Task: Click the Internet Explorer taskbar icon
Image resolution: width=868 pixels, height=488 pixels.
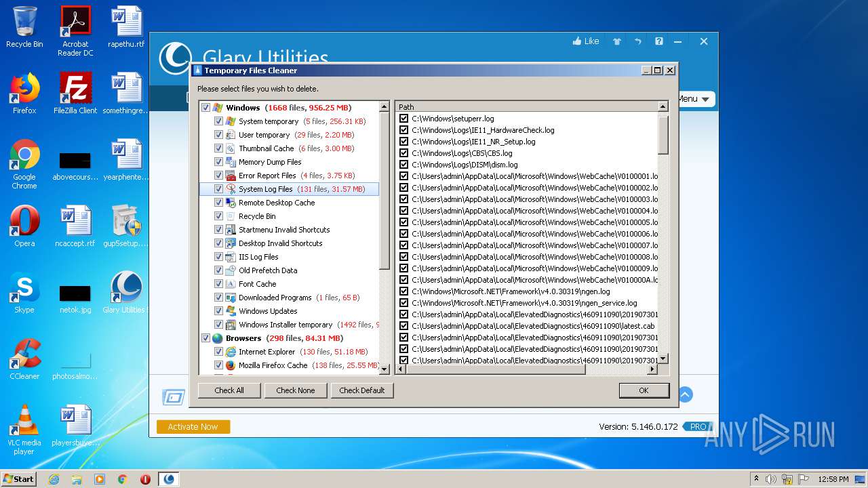Action: tap(54, 479)
